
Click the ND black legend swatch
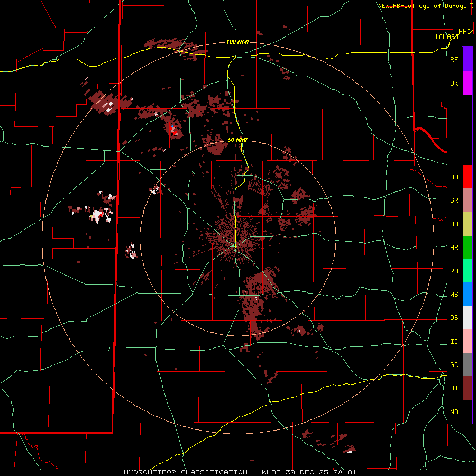(x=467, y=411)
